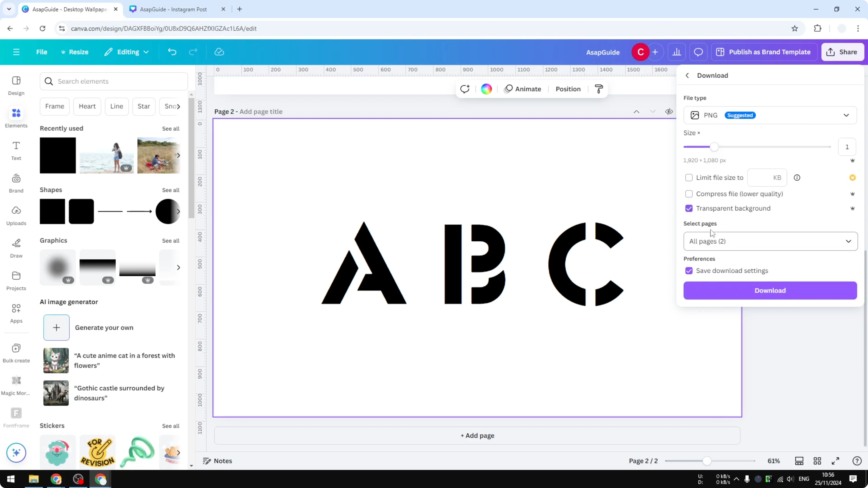Click See all next to Shapes

[171, 190]
